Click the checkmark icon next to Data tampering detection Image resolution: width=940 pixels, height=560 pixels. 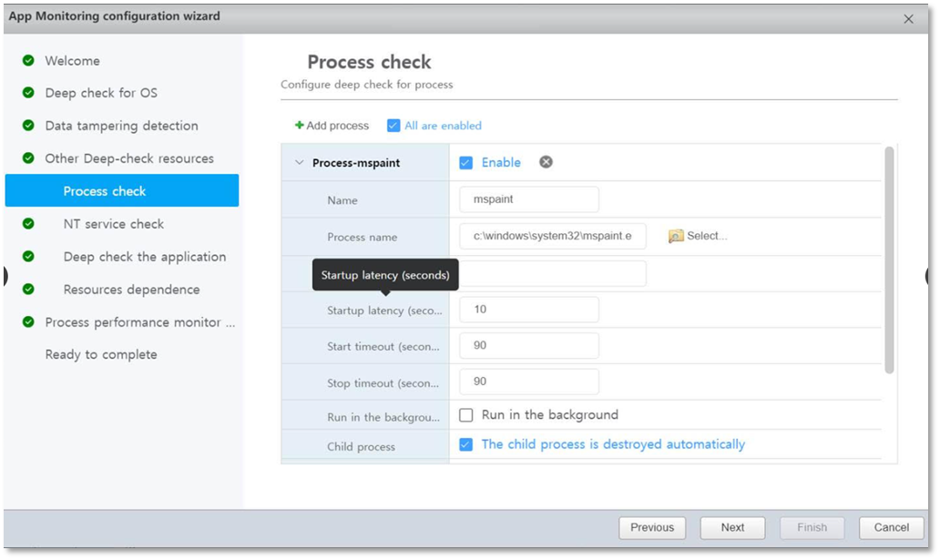(x=28, y=126)
